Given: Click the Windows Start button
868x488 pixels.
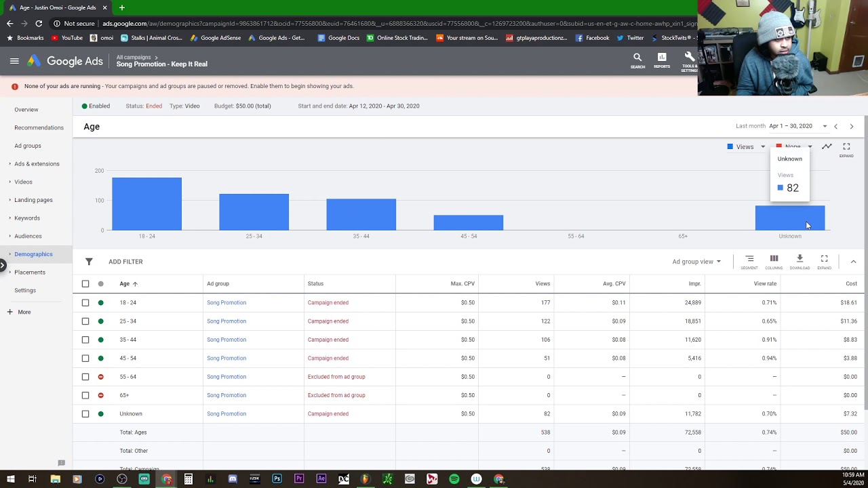Looking at the screenshot, I should pyautogui.click(x=11, y=479).
